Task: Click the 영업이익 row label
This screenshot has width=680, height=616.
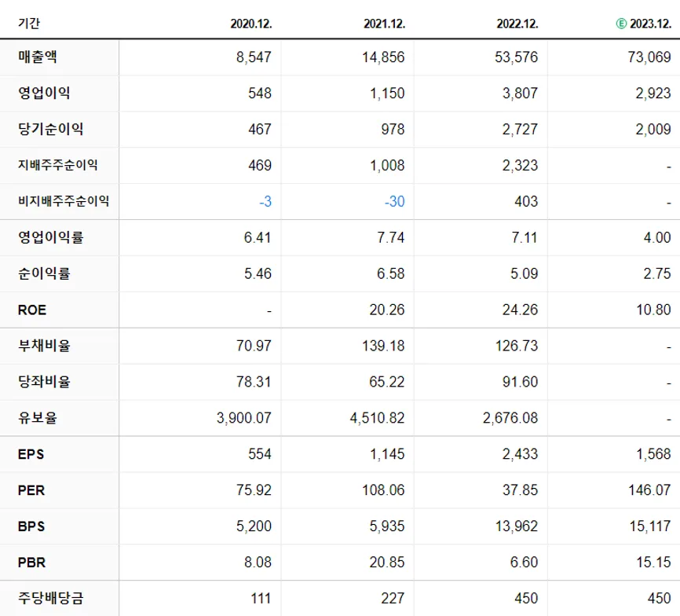Action: click(x=44, y=93)
